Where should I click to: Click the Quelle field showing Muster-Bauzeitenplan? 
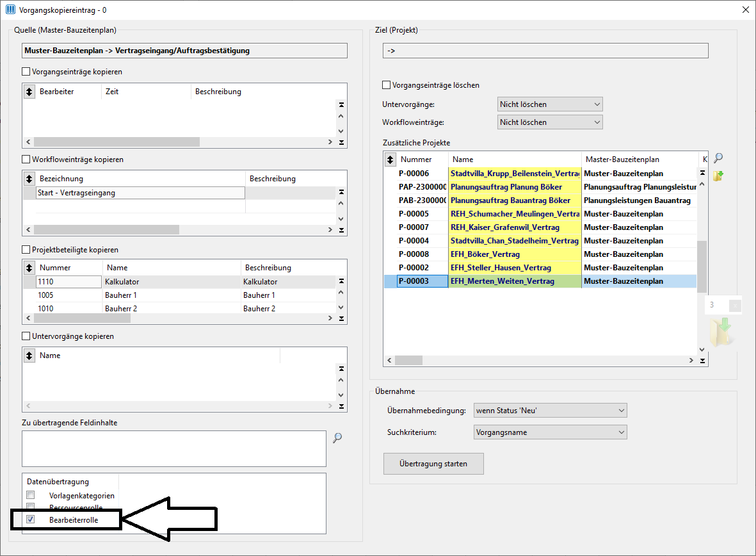(184, 51)
